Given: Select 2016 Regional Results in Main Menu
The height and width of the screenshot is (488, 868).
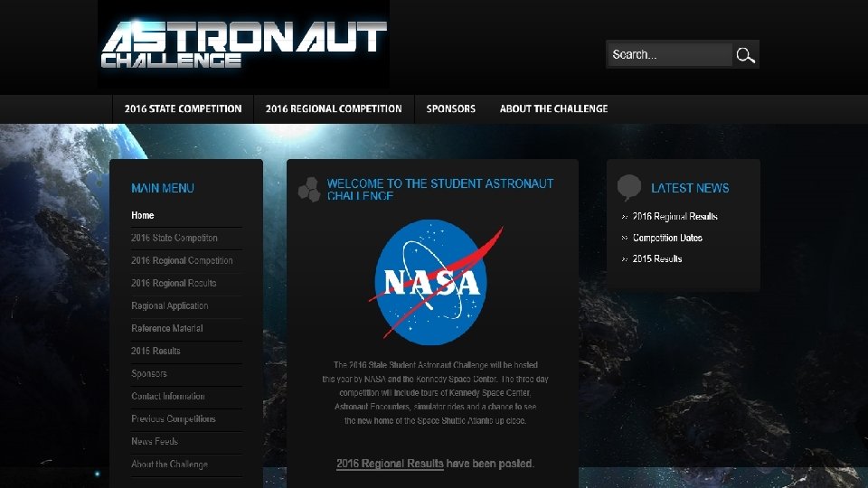Looking at the screenshot, I should tap(174, 283).
